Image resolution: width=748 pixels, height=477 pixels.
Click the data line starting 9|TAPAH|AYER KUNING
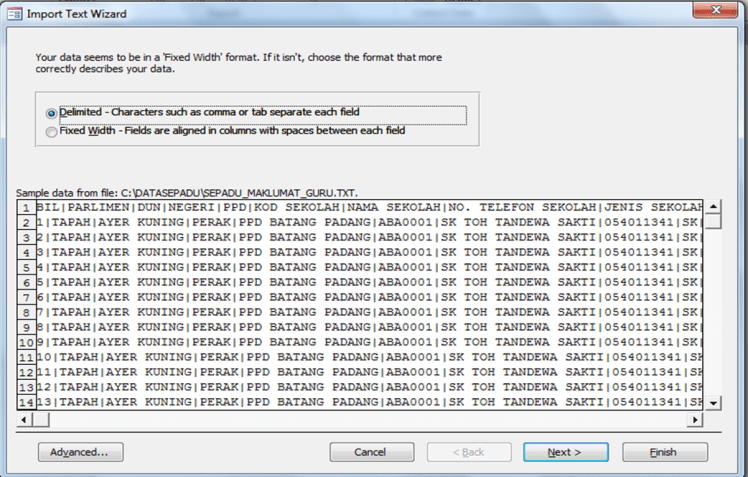tap(369, 342)
